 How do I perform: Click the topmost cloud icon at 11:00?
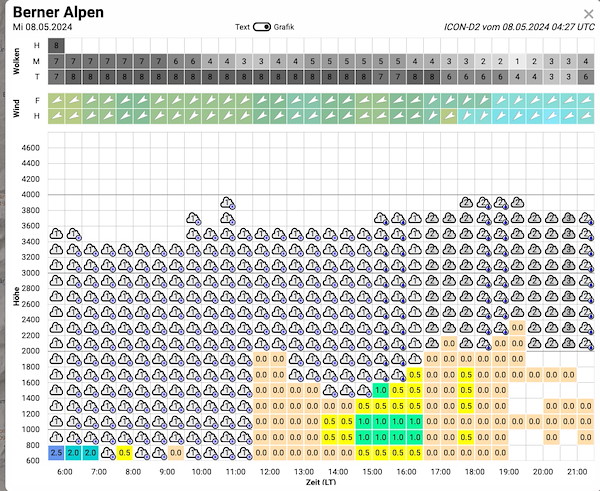[x=227, y=203]
